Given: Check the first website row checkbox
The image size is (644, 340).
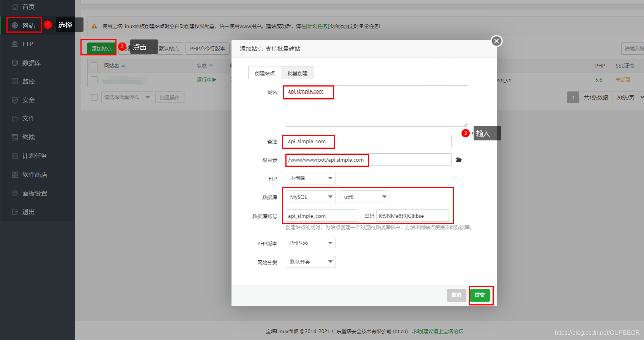Looking at the screenshot, I should [x=94, y=80].
